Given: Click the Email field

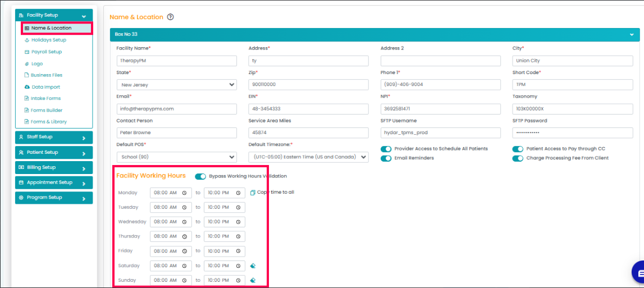Looking at the screenshot, I should 177,109.
